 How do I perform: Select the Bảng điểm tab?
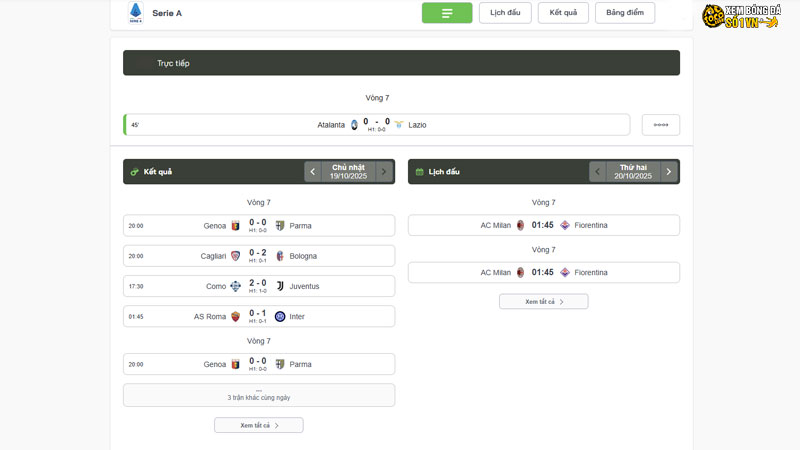[625, 13]
